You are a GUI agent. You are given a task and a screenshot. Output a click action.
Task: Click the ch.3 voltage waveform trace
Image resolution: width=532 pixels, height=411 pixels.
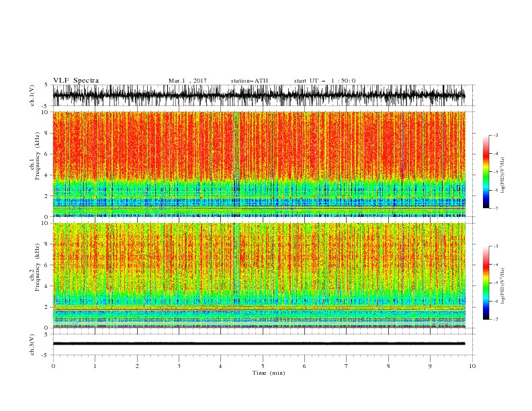coord(259,344)
